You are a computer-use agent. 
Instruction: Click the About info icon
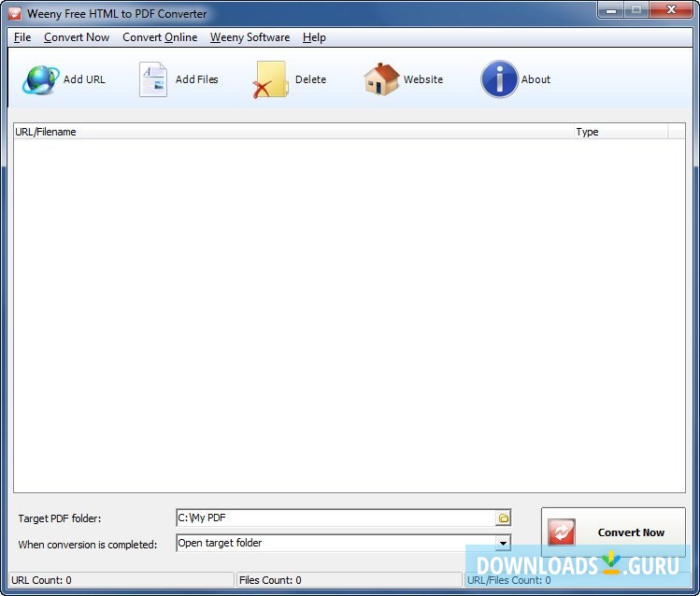pyautogui.click(x=499, y=79)
